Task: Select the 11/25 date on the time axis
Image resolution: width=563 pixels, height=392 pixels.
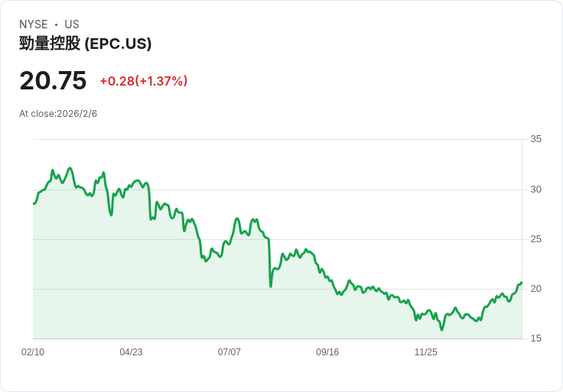Action: coord(425,352)
